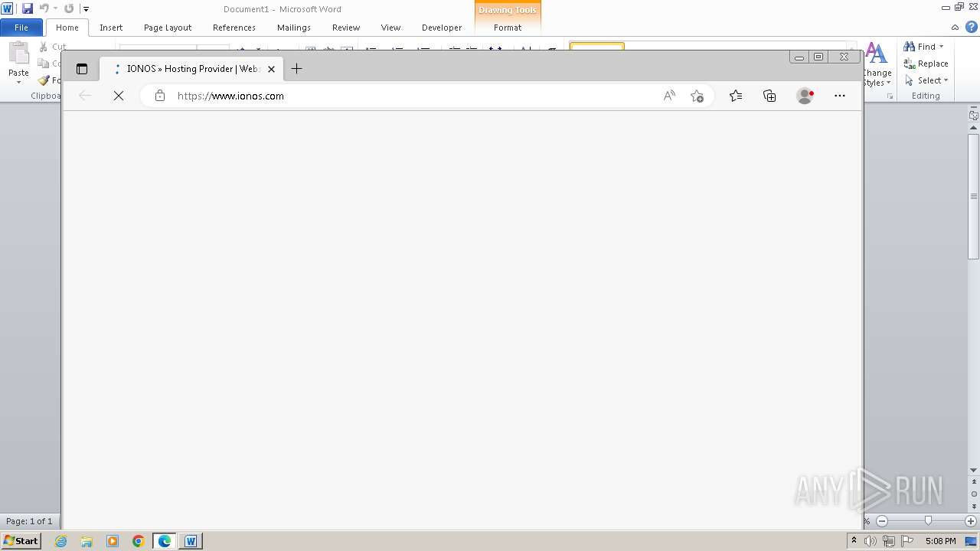Click the 5:08 PM clock
The width and height of the screenshot is (980, 551).
coord(940,541)
